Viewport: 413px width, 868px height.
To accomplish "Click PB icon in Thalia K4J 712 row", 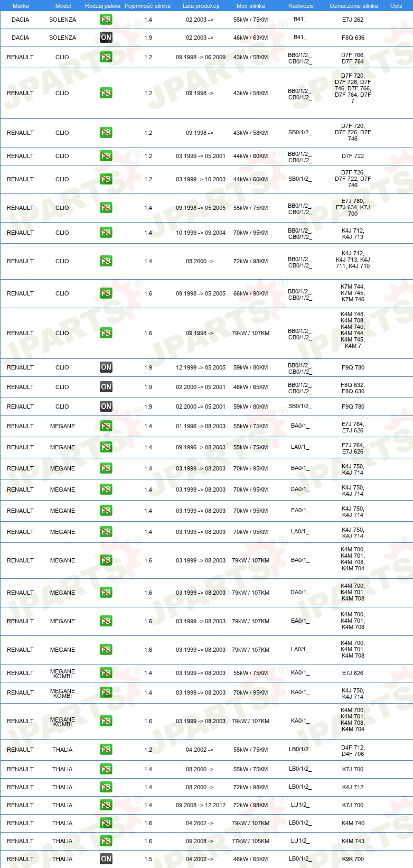I will 106,787.
